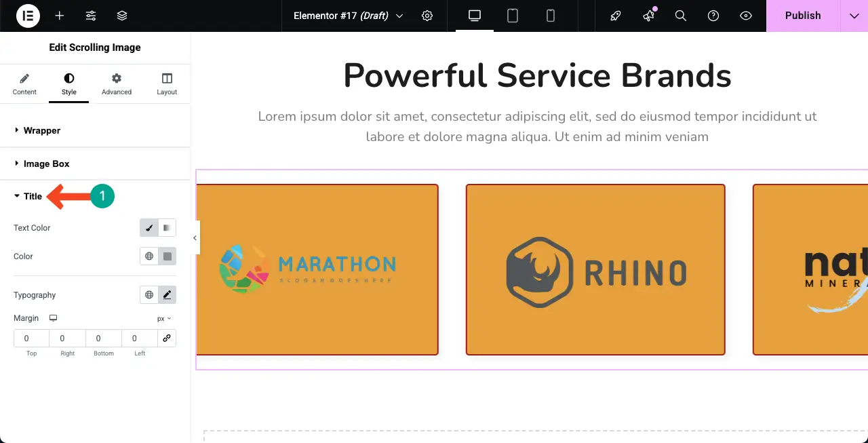Open the Advanced tab
This screenshot has height=443, width=868.
pos(117,84)
